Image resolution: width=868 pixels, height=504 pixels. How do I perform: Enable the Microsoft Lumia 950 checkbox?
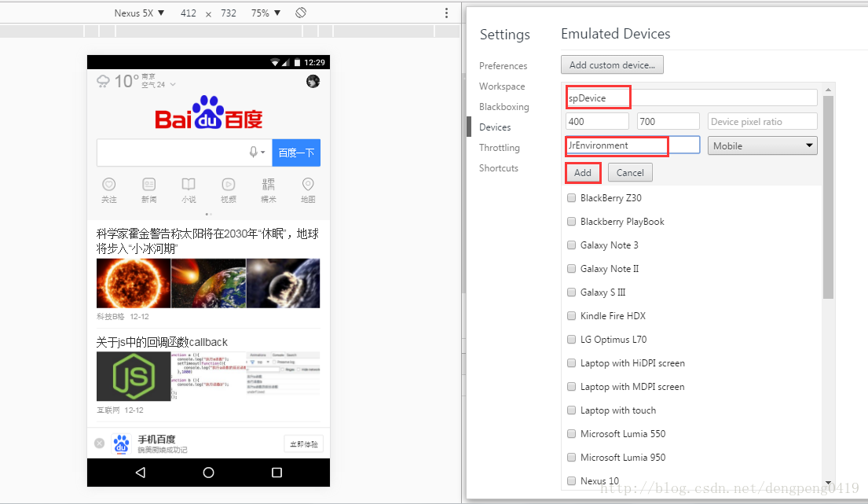click(571, 458)
